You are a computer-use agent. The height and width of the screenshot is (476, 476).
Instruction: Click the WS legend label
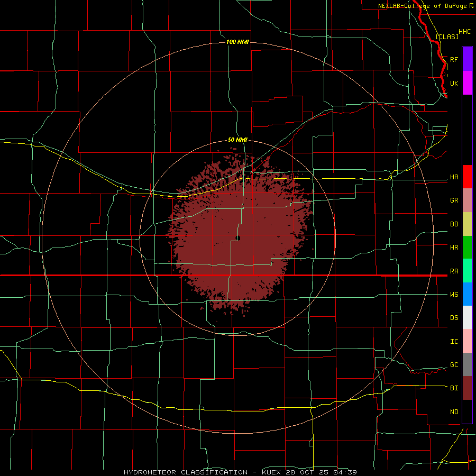tap(454, 295)
